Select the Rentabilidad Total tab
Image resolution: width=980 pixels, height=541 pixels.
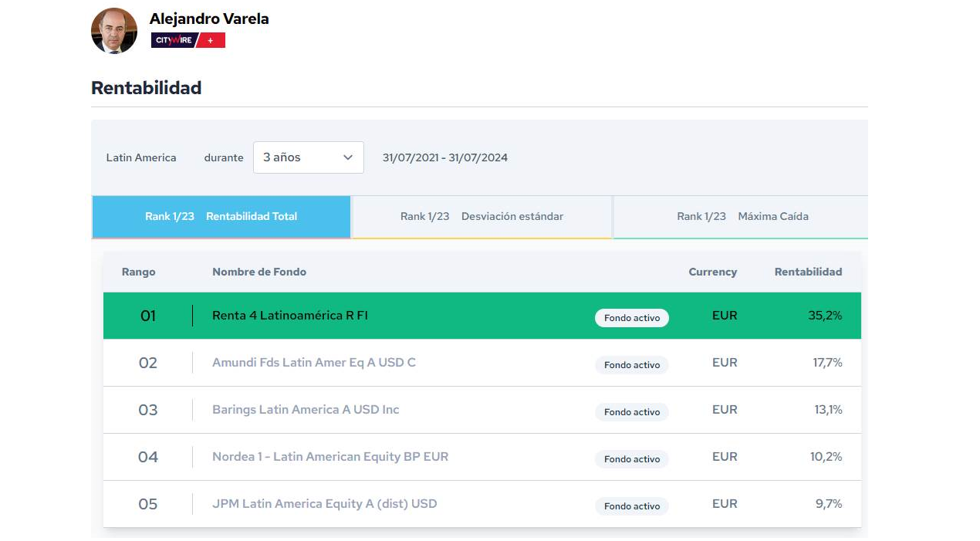pyautogui.click(x=221, y=217)
